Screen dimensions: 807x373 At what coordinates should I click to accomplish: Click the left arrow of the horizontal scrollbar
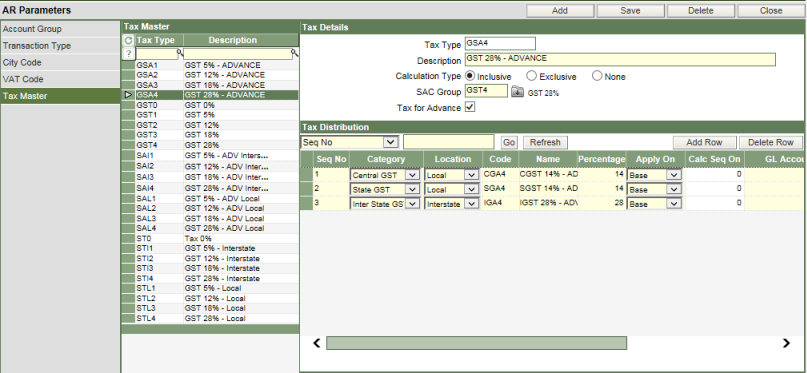(x=317, y=343)
